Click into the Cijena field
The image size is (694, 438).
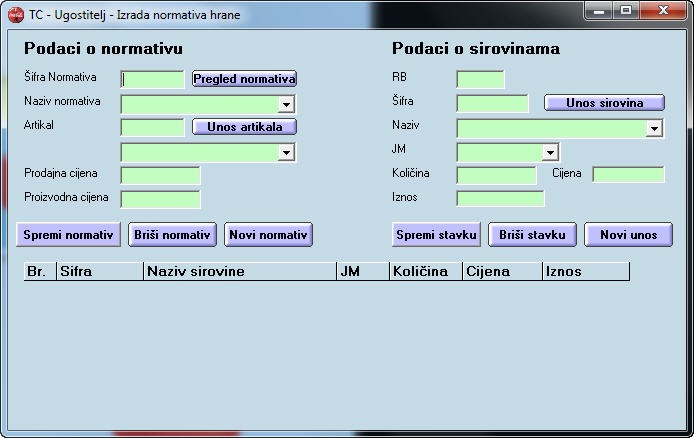[x=628, y=175]
